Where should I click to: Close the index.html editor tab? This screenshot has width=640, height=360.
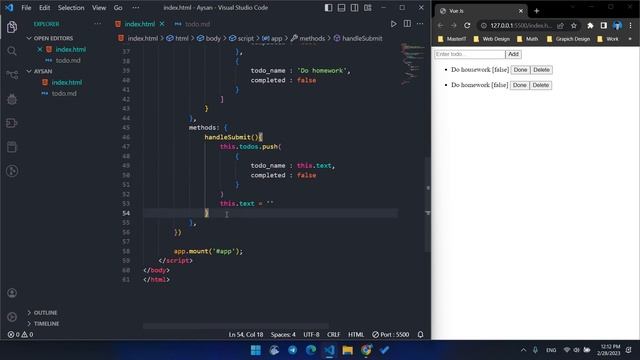tap(162, 24)
